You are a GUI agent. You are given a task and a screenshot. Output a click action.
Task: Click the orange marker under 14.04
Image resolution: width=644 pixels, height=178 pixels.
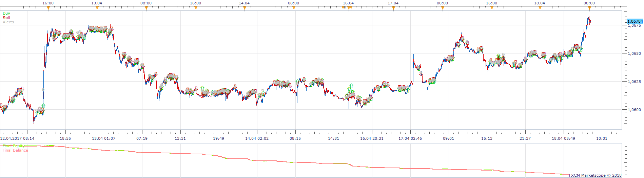[245, 8]
